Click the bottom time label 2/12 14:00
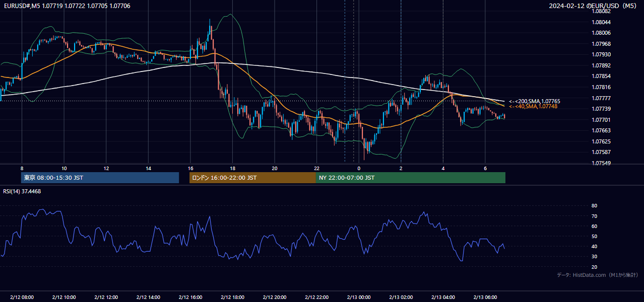644x302 pixels. pos(148,297)
